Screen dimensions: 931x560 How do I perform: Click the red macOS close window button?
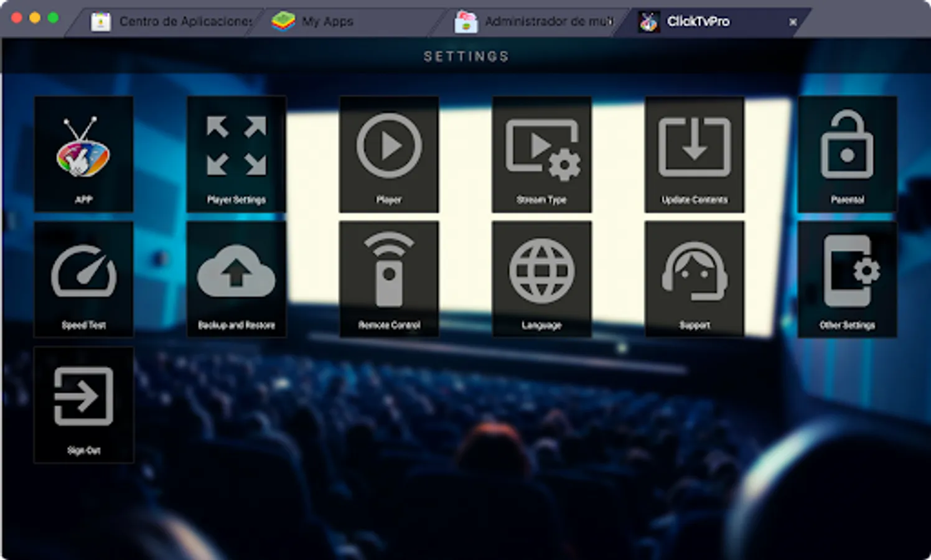17,17
